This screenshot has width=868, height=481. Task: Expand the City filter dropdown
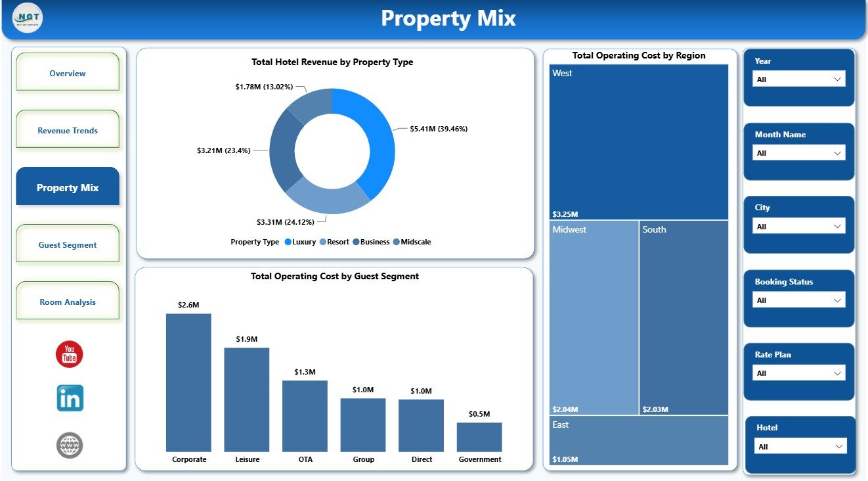[798, 226]
